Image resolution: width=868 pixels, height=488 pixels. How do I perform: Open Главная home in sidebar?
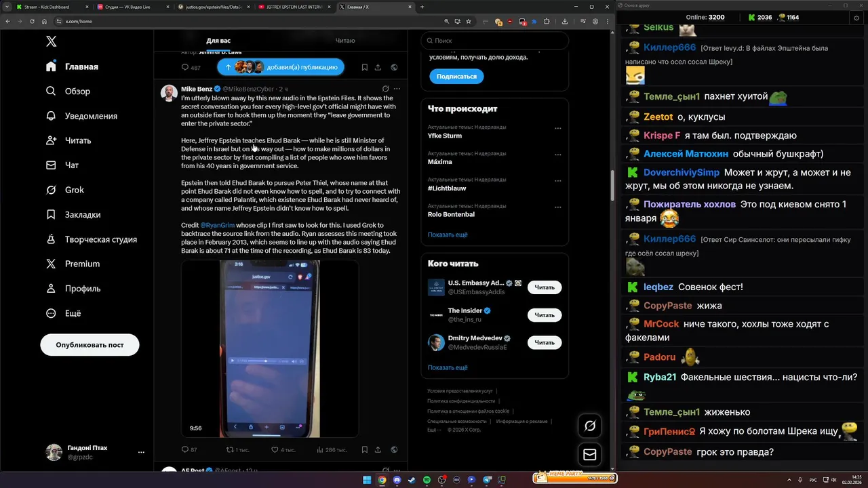pyautogui.click(x=72, y=66)
